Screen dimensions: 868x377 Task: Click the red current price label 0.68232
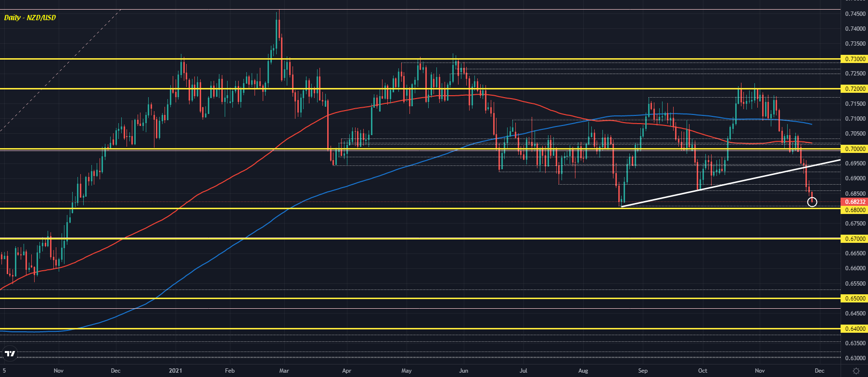[854, 202]
